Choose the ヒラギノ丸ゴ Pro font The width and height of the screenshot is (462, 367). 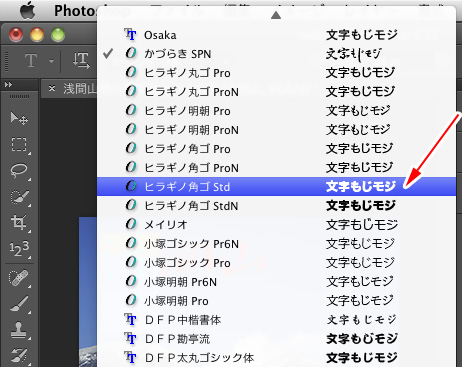tap(276, 73)
